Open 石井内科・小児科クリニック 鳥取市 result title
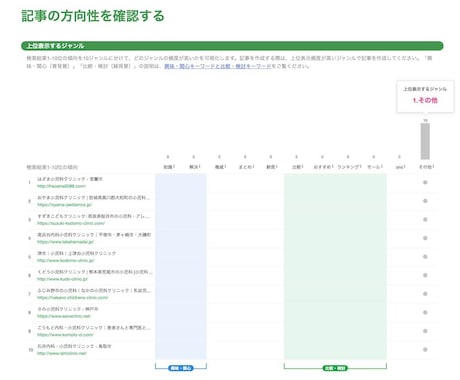This screenshot has width=460, height=380. click(74, 346)
